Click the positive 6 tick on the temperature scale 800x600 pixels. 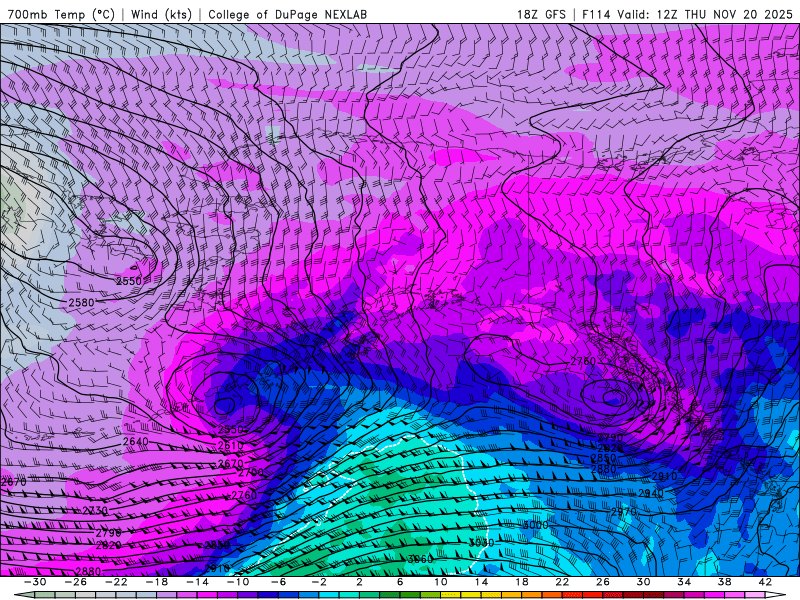(399, 582)
